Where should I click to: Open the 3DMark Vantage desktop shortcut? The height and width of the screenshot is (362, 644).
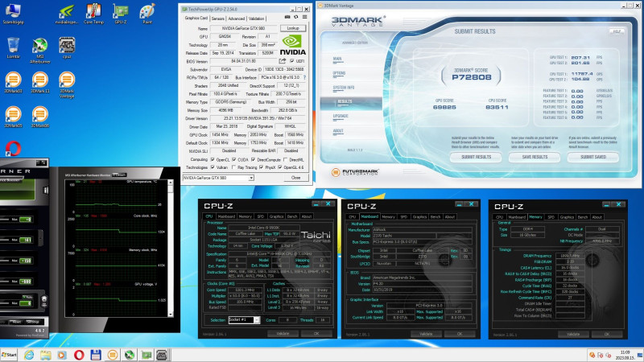67,84
